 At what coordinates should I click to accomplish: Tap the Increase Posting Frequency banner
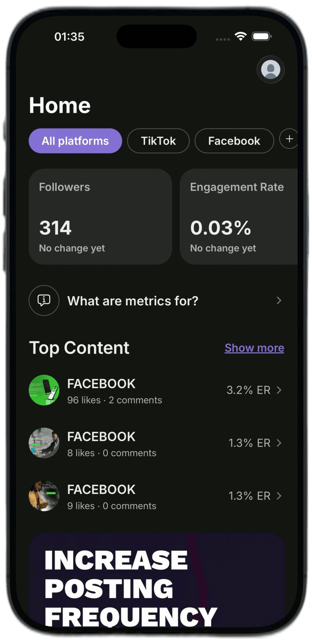[x=156, y=580]
